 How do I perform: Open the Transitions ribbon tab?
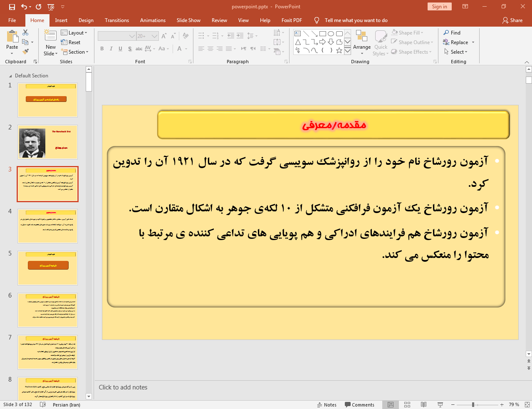(116, 20)
